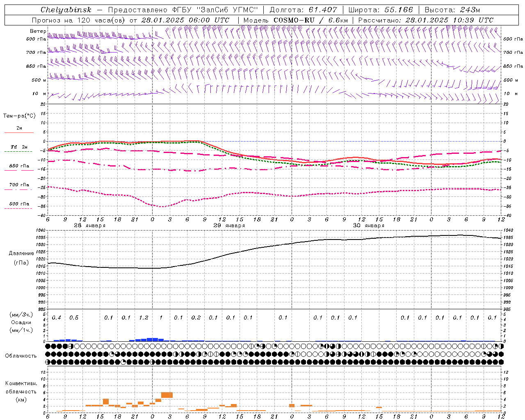Viewport: 525px width, 420px height.
Task: Select the text Предоставлено ФГБУ "ЗапСиб УГМС"
Action: pyautogui.click(x=183, y=10)
